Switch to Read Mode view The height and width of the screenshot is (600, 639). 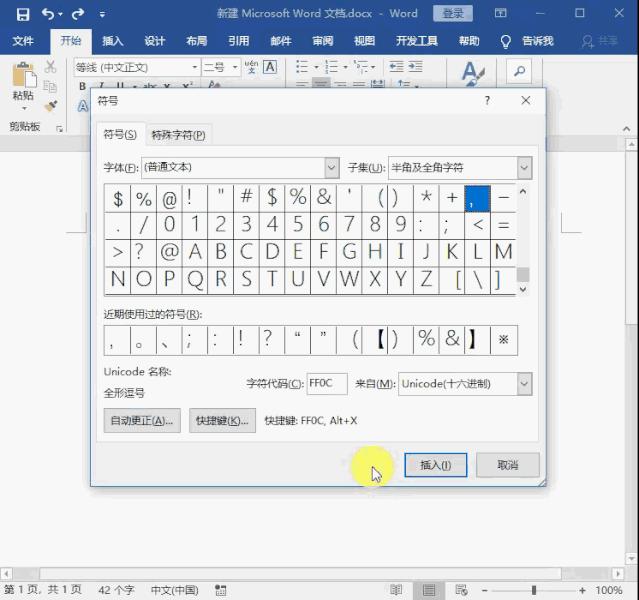click(x=396, y=590)
